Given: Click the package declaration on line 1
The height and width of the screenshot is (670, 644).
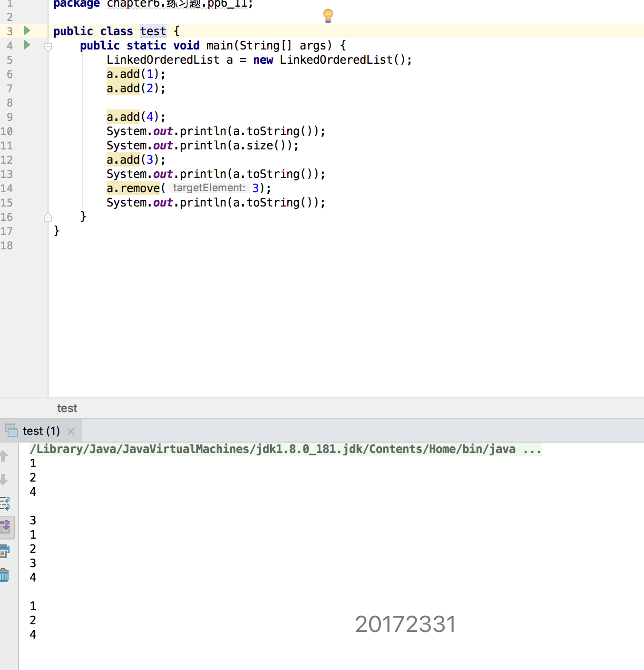Looking at the screenshot, I should [x=153, y=4].
